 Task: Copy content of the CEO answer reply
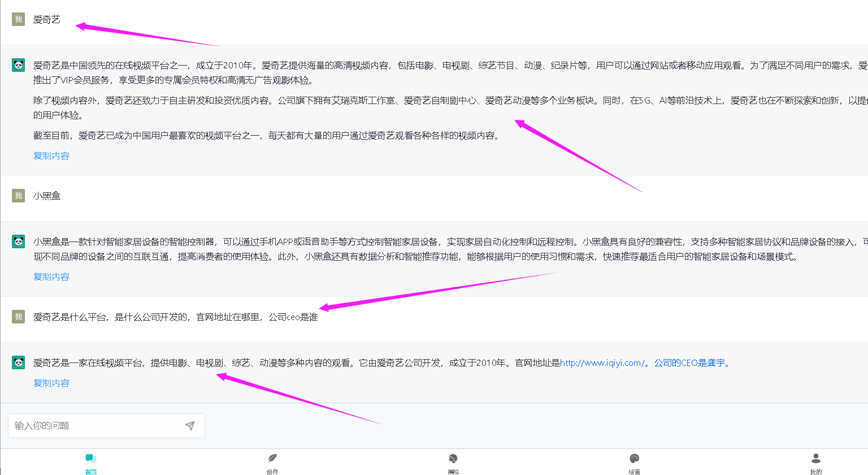click(x=51, y=383)
